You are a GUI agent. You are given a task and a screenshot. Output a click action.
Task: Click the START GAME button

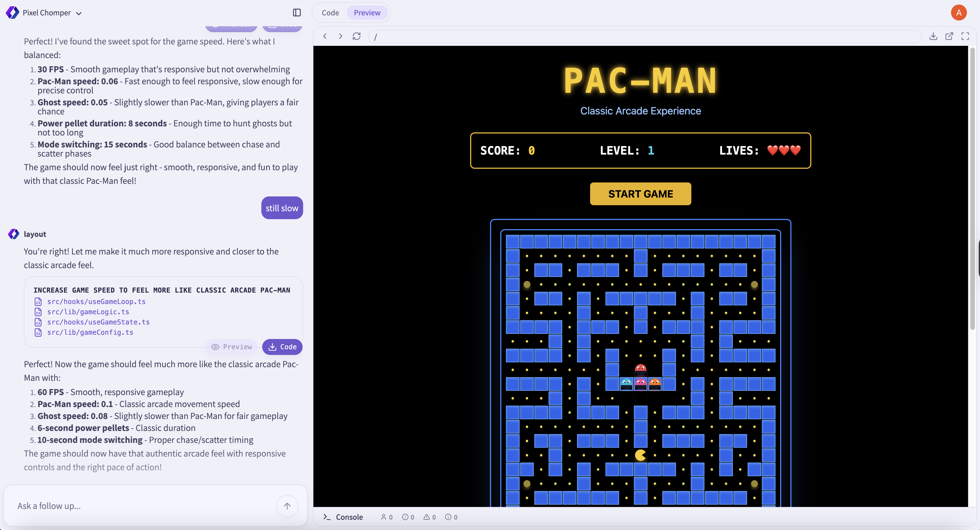point(641,194)
